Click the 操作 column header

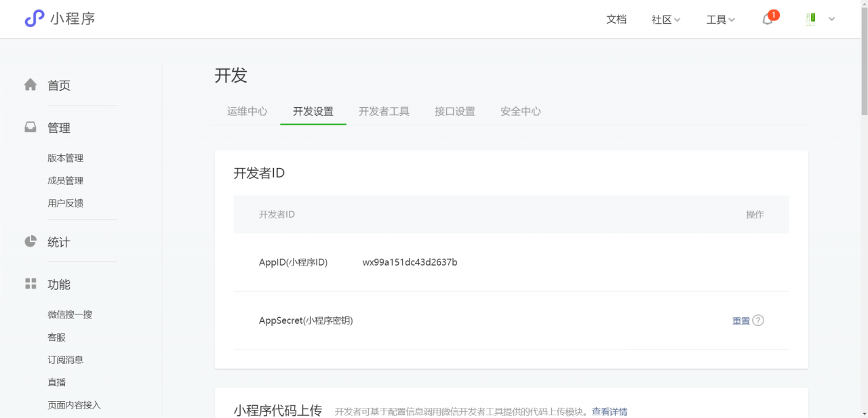point(755,214)
